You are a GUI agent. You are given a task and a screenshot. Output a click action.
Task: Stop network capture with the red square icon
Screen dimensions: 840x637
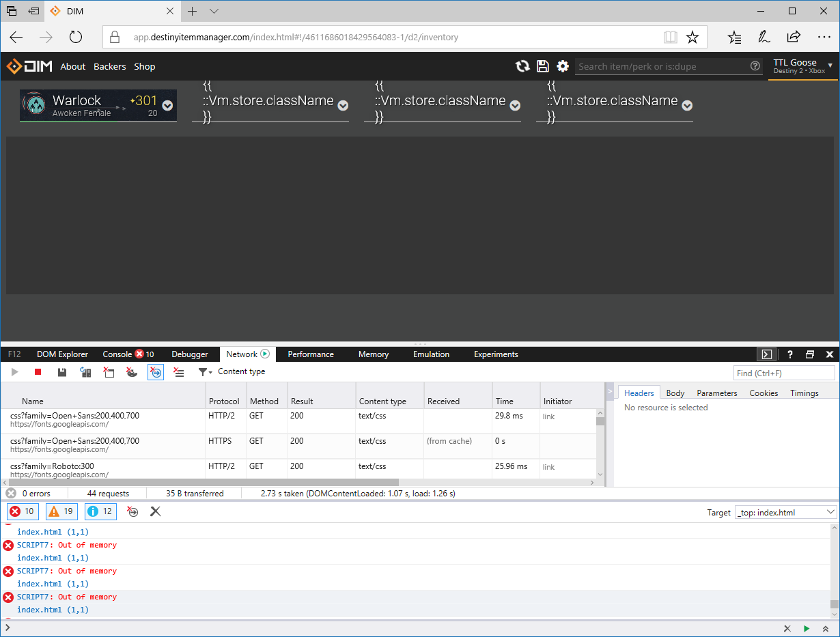coord(37,372)
